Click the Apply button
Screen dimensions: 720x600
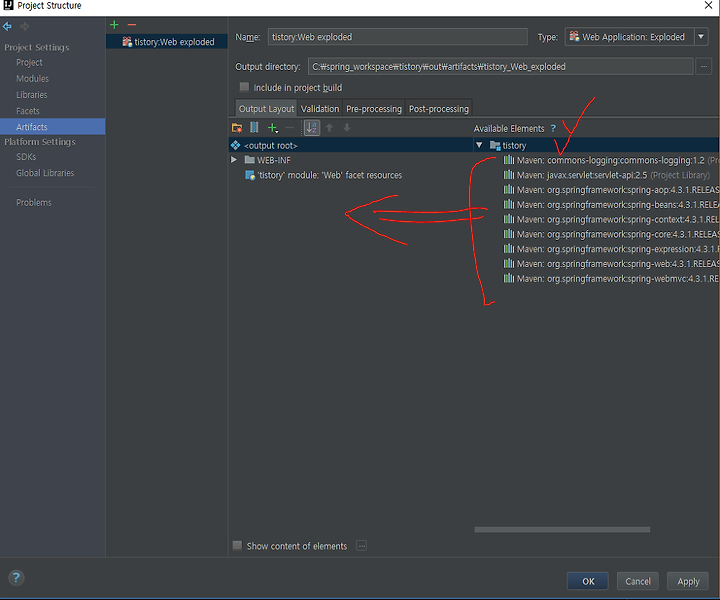click(x=688, y=581)
